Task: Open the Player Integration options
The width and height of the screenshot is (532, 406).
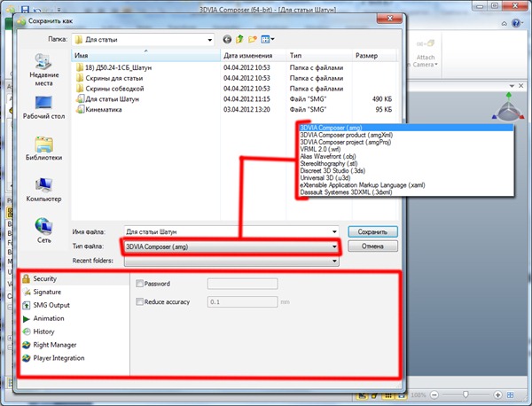Action: point(74,358)
